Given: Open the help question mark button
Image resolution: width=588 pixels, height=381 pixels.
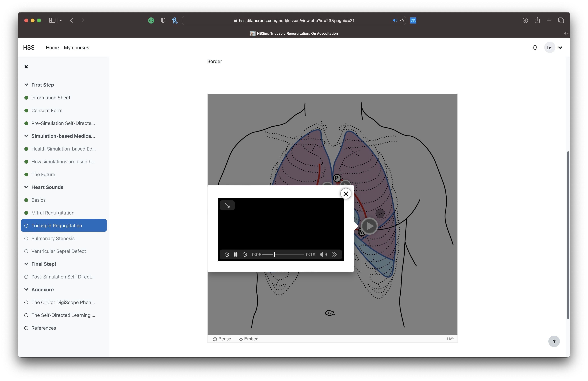Looking at the screenshot, I should coord(554,341).
